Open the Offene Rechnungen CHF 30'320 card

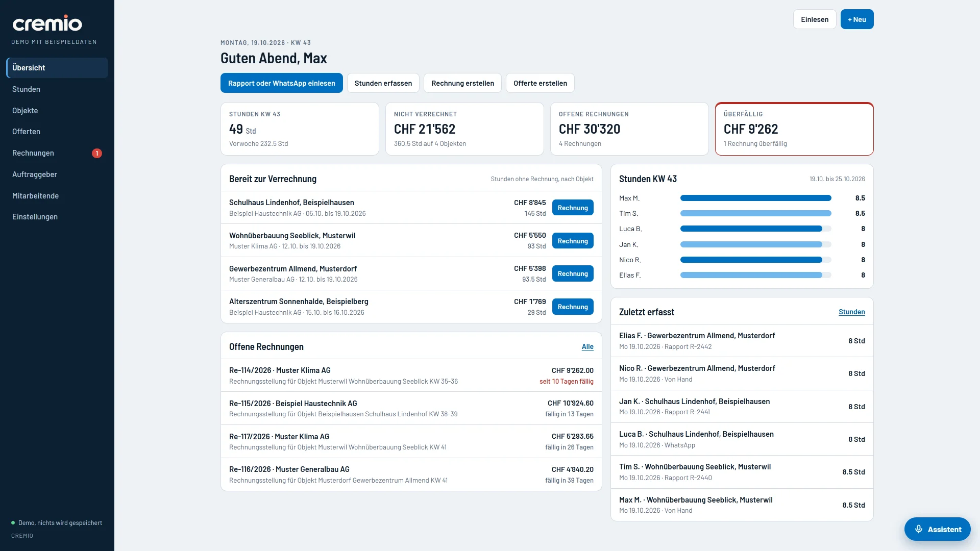pos(629,129)
